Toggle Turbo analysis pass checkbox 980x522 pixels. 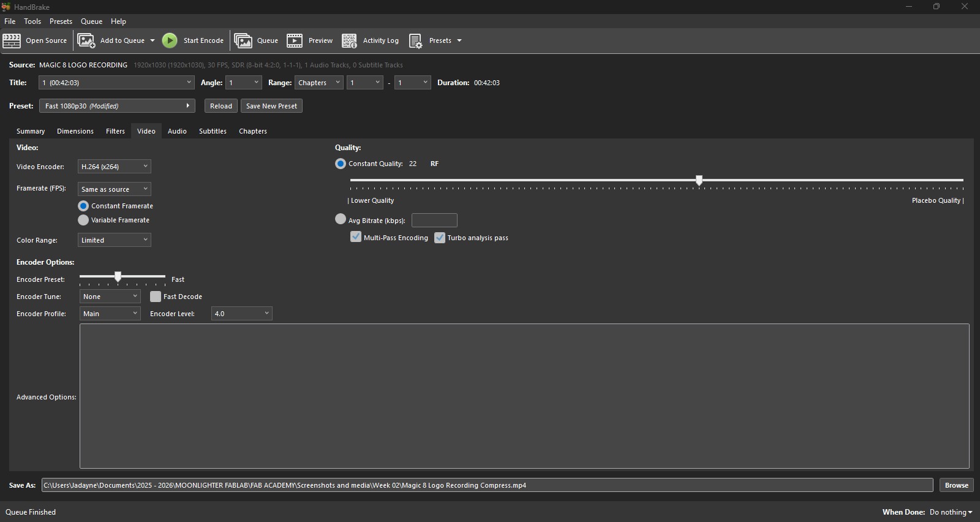pos(440,238)
